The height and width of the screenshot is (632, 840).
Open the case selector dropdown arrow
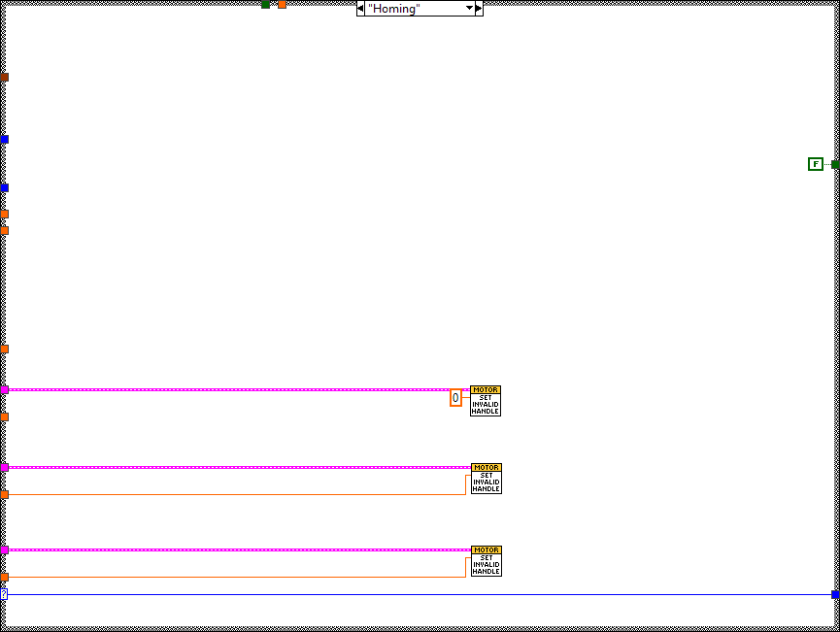point(469,9)
